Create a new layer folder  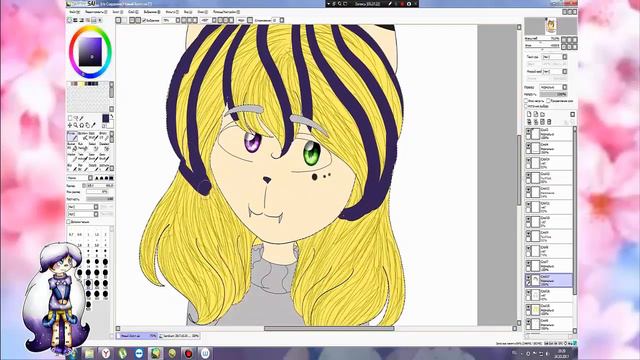[542, 114]
